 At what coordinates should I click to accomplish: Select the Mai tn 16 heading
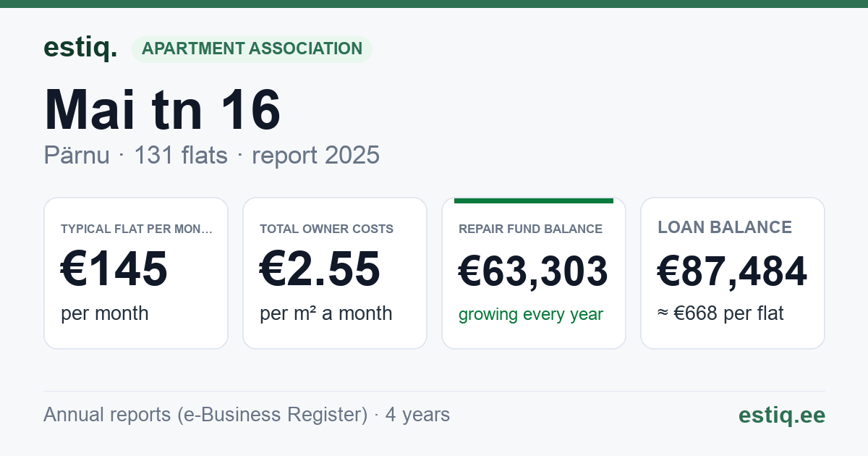pos(162,111)
